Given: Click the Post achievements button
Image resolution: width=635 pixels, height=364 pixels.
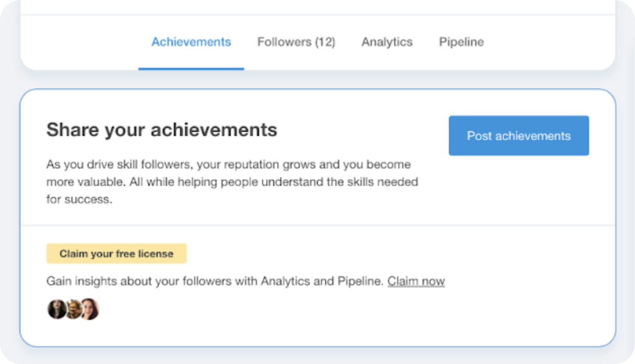Looking at the screenshot, I should 519,136.
